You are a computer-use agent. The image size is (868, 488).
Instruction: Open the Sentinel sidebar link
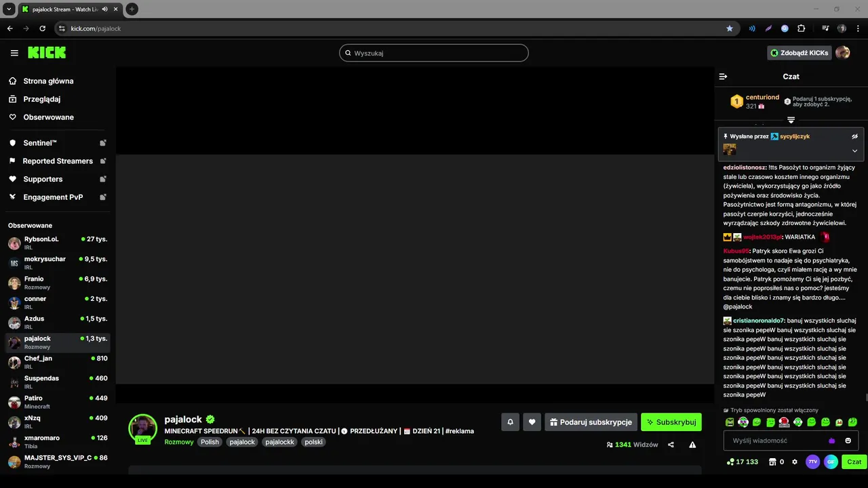58,143
